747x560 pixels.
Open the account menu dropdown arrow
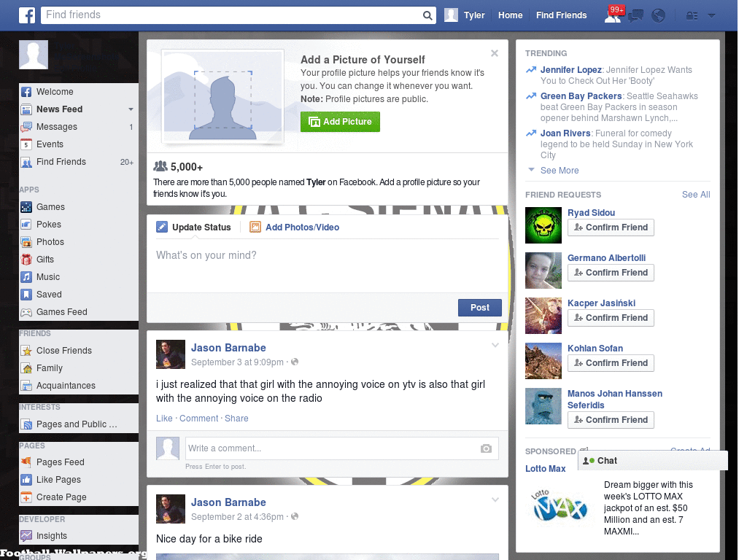click(x=712, y=16)
